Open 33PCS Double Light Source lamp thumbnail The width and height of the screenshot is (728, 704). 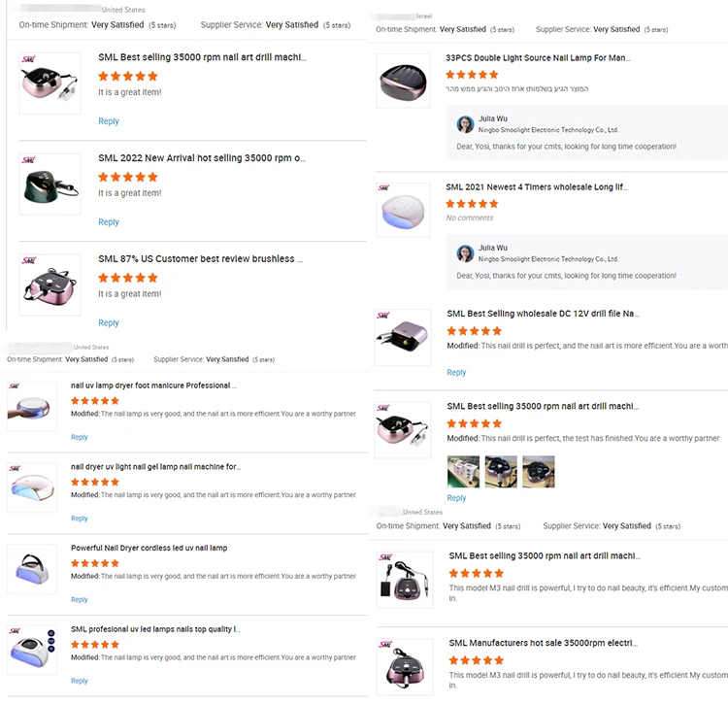point(403,82)
